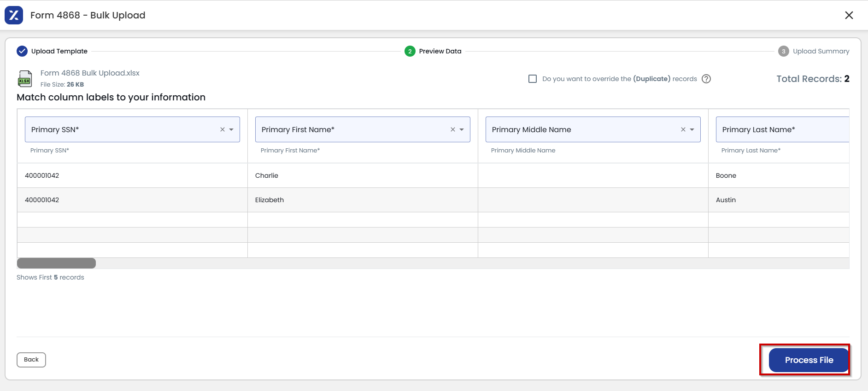
Task: Click the last name cell Austin
Action: click(x=726, y=200)
